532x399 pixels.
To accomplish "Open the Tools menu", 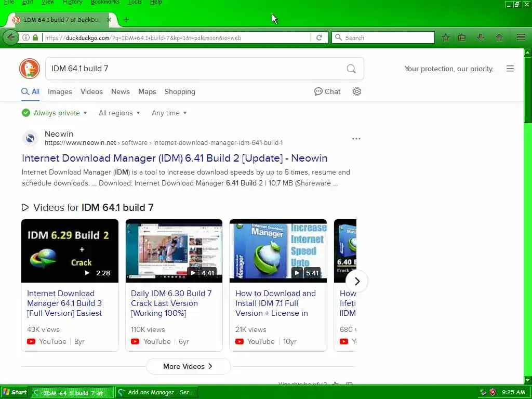I will (135, 2).
